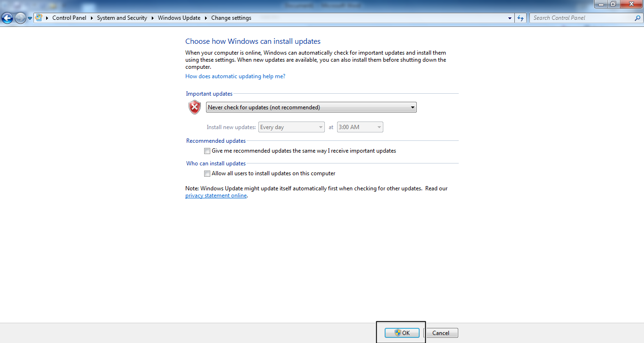Click the 'Install new updates:' label
Screen dimensions: 644x343
pos(231,127)
